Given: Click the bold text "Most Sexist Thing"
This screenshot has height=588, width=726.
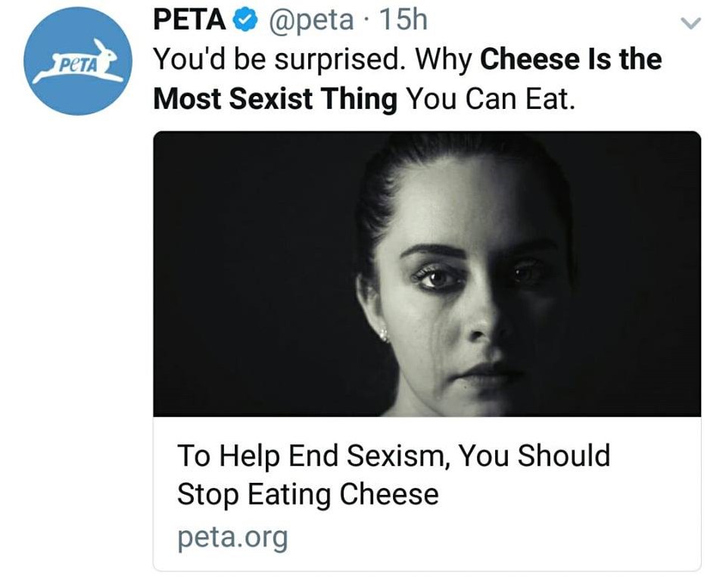Looking at the screenshot, I should [276, 98].
